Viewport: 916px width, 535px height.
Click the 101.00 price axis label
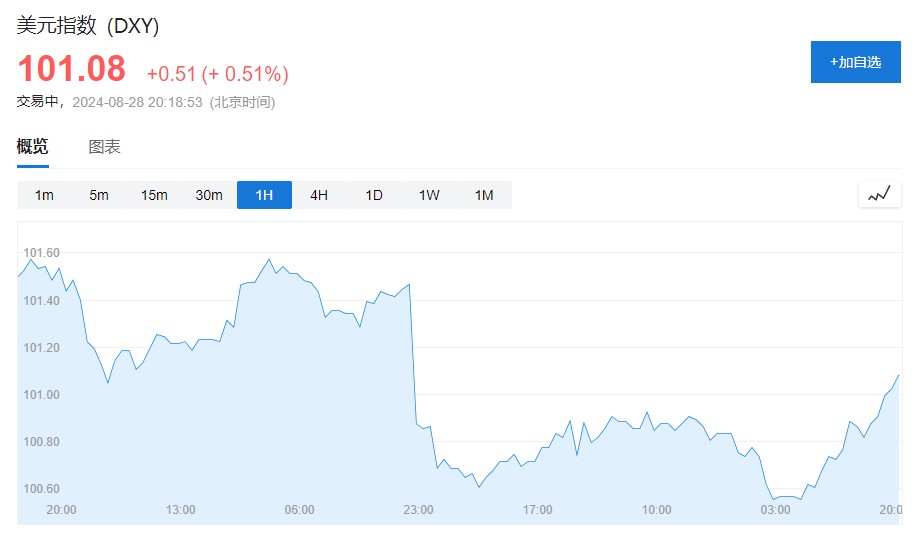tap(41, 395)
